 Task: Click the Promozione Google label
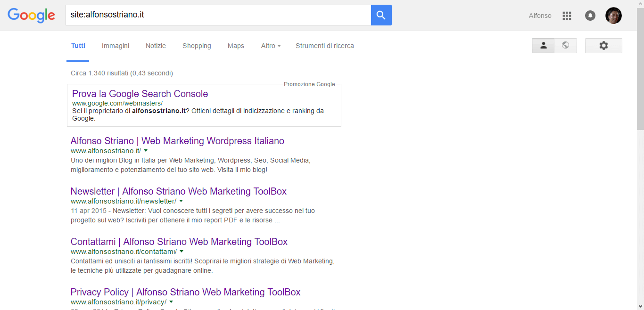pyautogui.click(x=309, y=84)
